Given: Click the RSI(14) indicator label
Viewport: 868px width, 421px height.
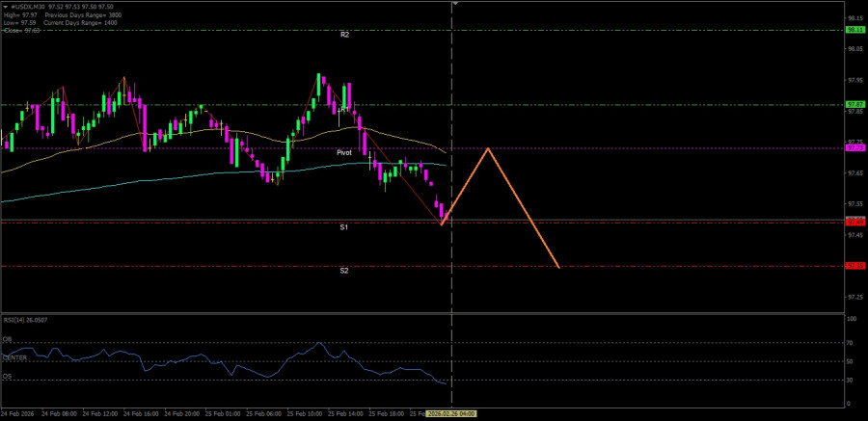Looking at the screenshot, I should (26, 319).
